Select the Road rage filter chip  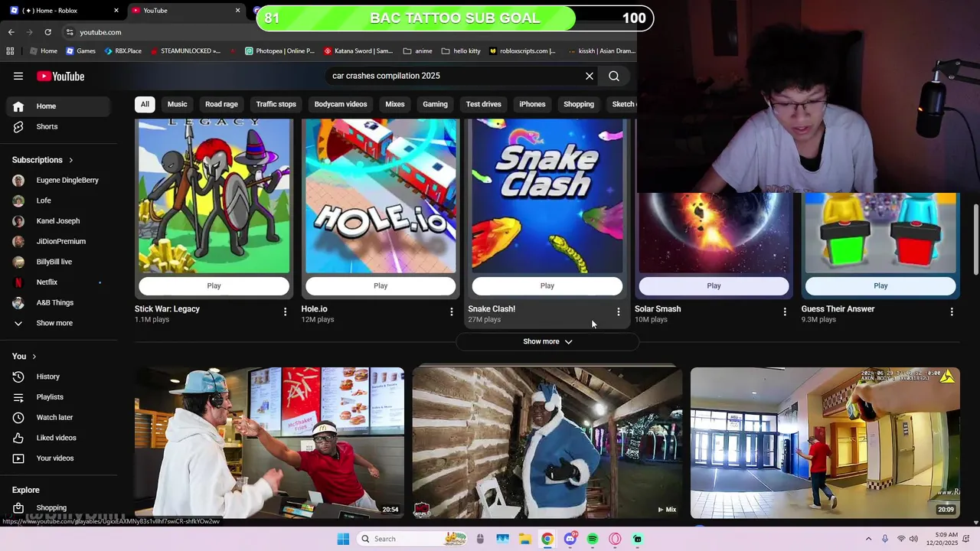point(221,104)
